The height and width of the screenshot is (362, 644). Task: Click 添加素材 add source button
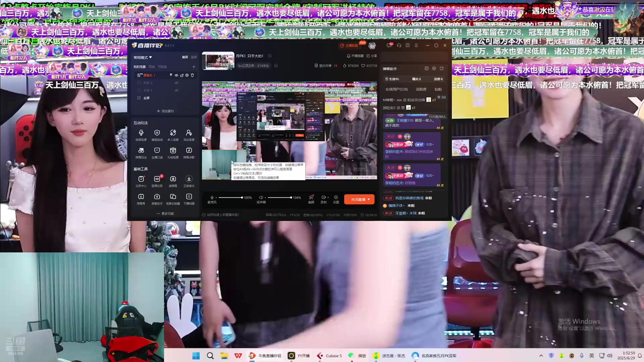pos(165,111)
